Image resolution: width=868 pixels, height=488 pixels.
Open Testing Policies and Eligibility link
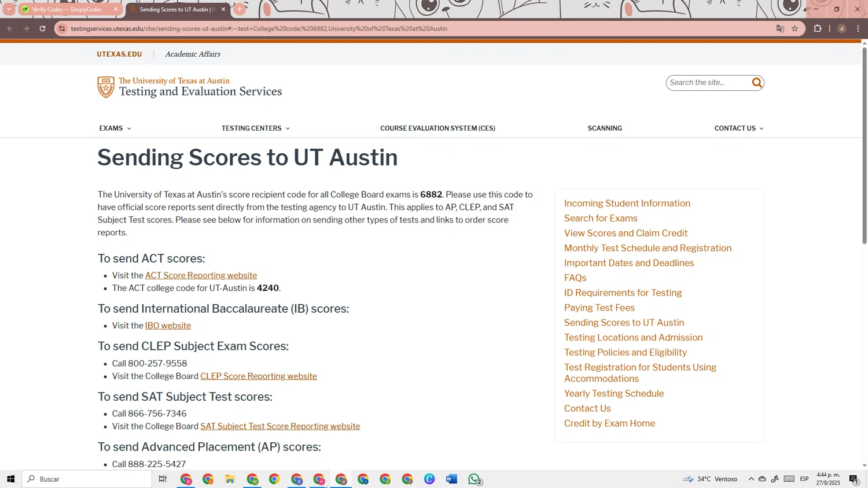click(626, 353)
